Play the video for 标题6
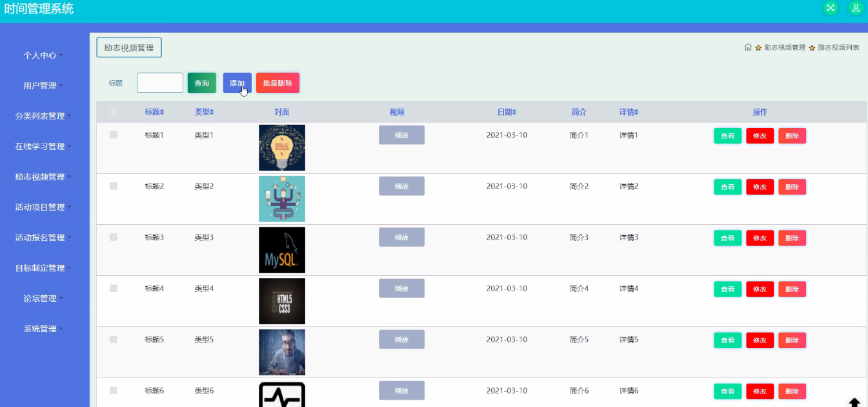This screenshot has height=407, width=868. click(401, 390)
